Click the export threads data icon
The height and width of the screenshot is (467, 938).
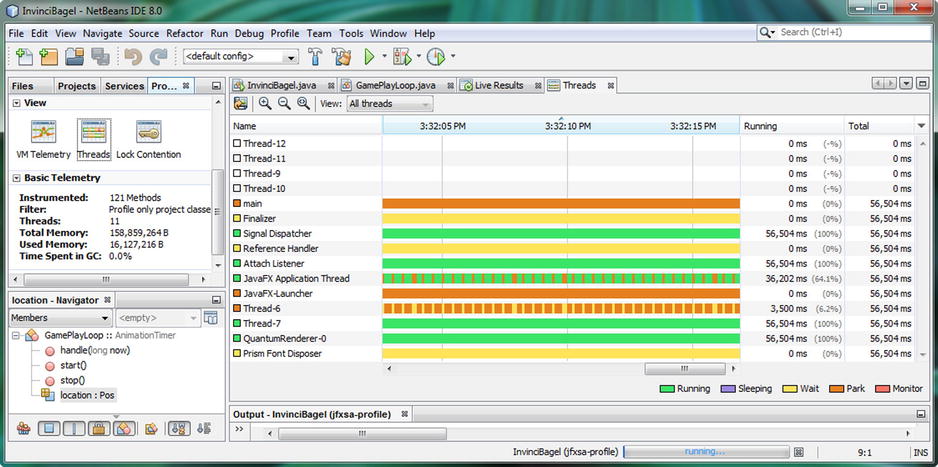click(x=241, y=103)
